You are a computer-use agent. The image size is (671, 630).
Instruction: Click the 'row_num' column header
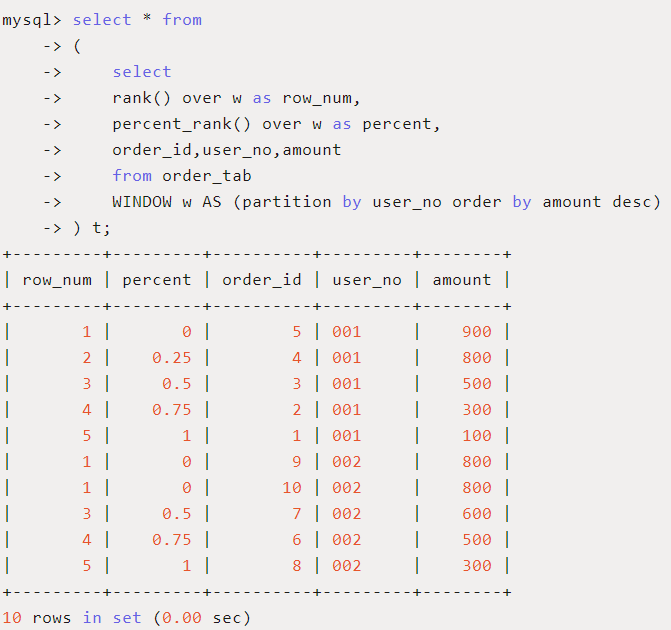click(x=57, y=280)
